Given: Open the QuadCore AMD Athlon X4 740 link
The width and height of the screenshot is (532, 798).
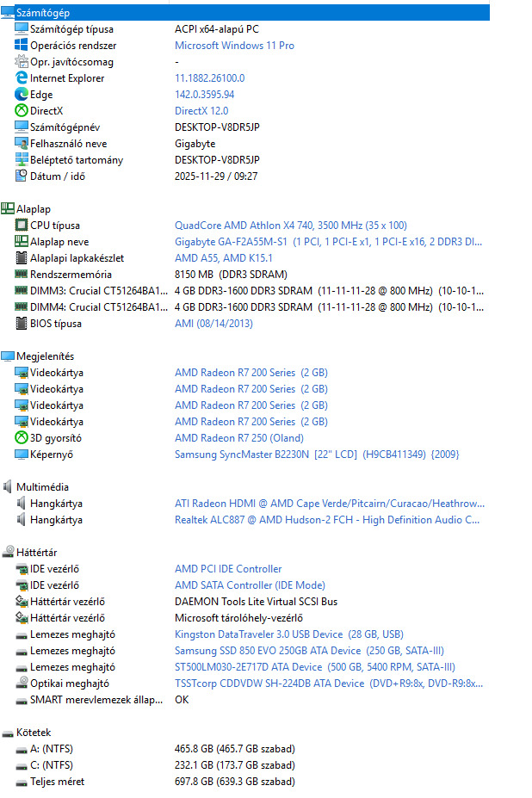Looking at the screenshot, I should [x=291, y=225].
